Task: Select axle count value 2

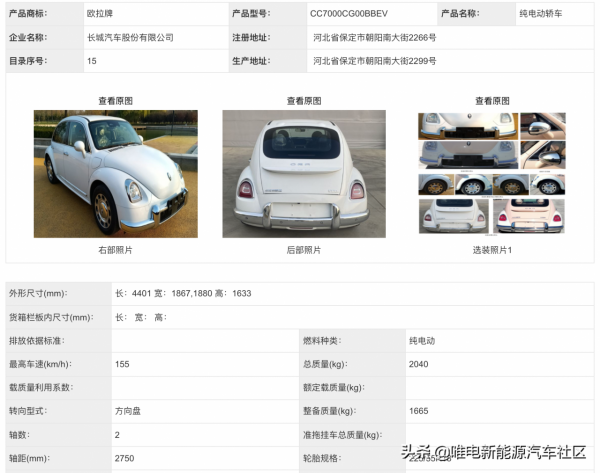Action: [x=117, y=435]
